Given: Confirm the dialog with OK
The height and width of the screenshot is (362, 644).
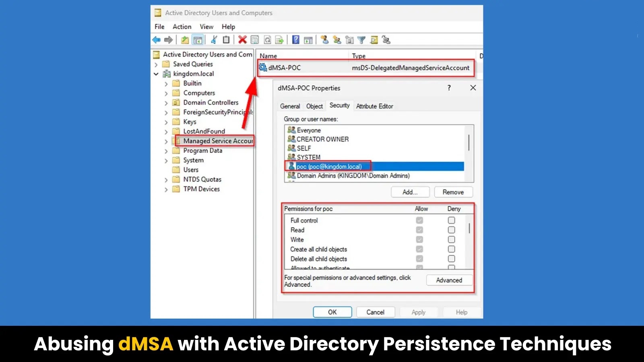Looking at the screenshot, I should tap(332, 312).
